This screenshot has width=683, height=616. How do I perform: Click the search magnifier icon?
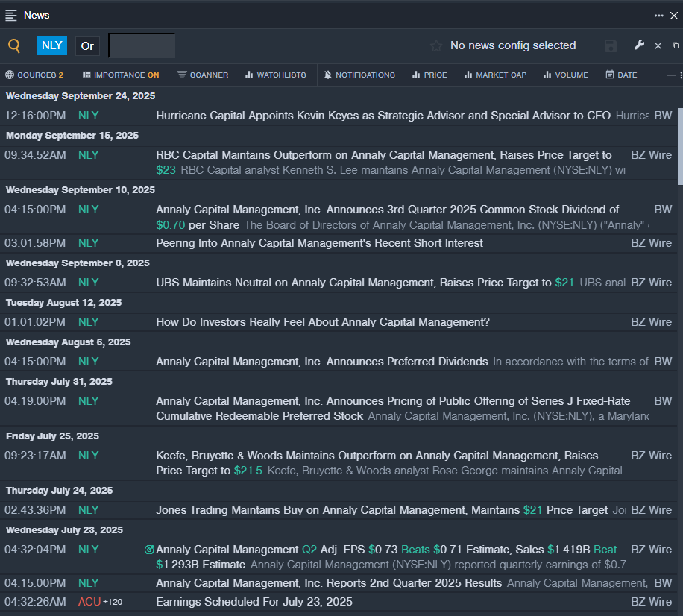pos(14,45)
